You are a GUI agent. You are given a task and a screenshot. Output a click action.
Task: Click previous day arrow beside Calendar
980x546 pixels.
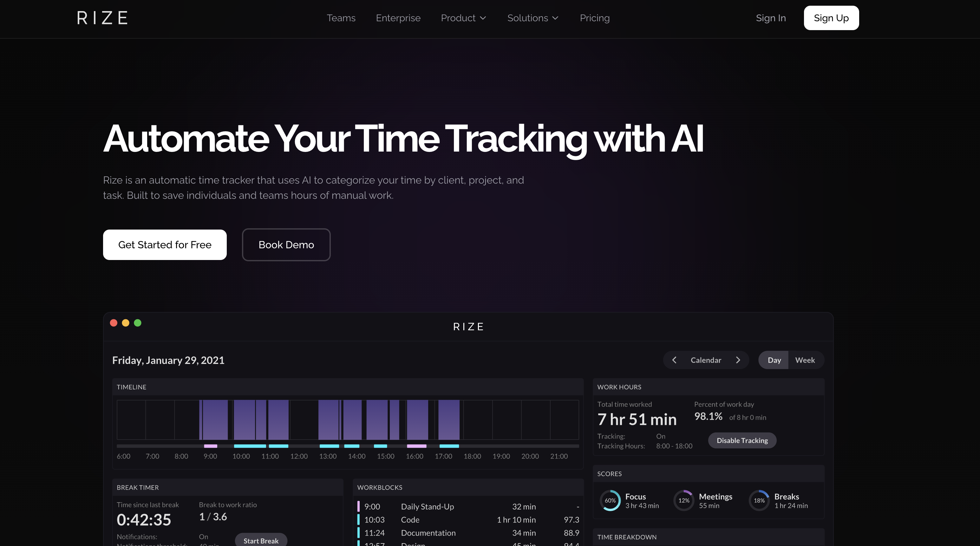tap(674, 360)
